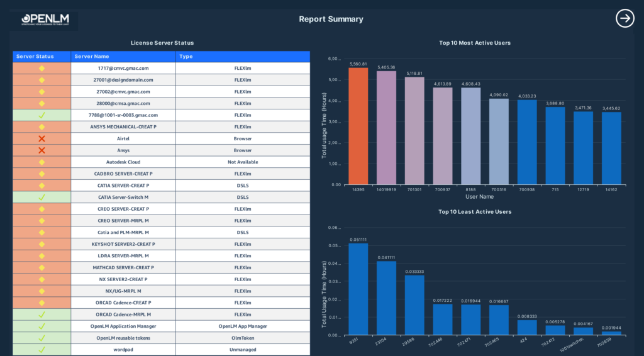The height and width of the screenshot is (356, 644).
Task: Click yellow diamond status for Autodesk Cloud
Action: [42, 162]
